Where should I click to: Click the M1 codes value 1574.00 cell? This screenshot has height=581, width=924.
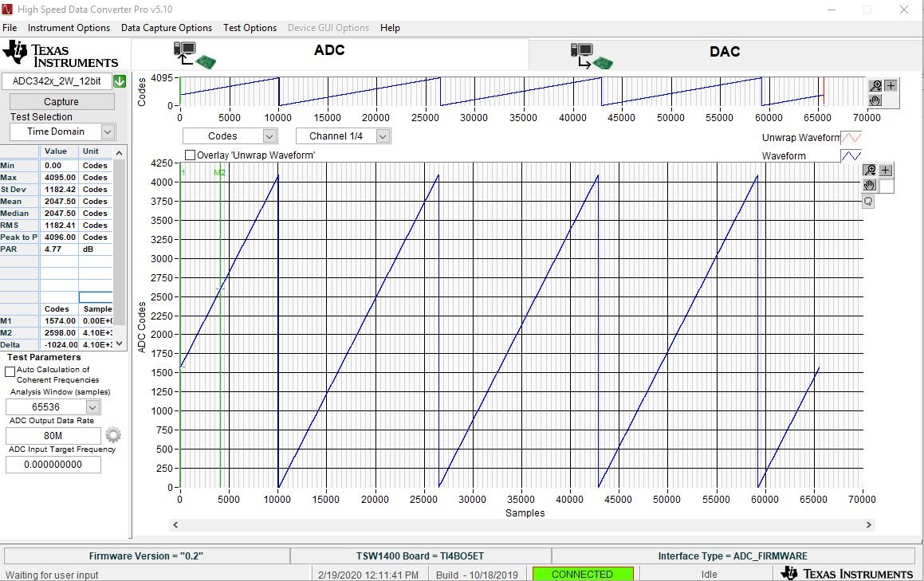click(x=60, y=321)
